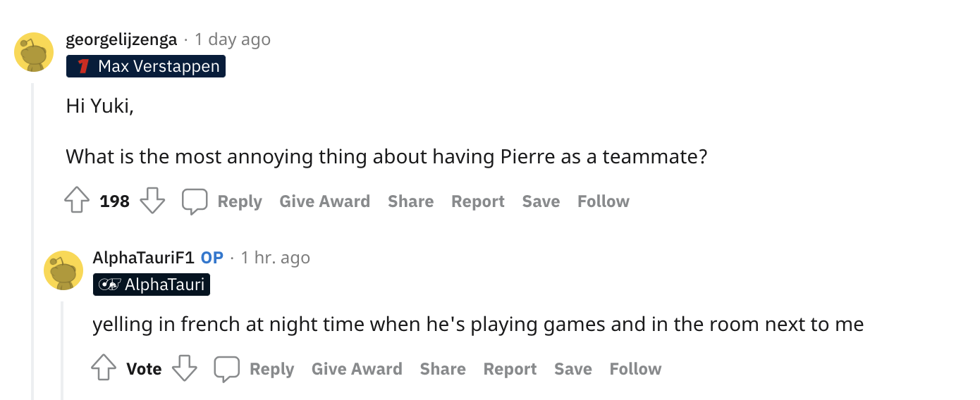
Task: Open AlphaTauriF1 username profile link
Action: (x=143, y=258)
